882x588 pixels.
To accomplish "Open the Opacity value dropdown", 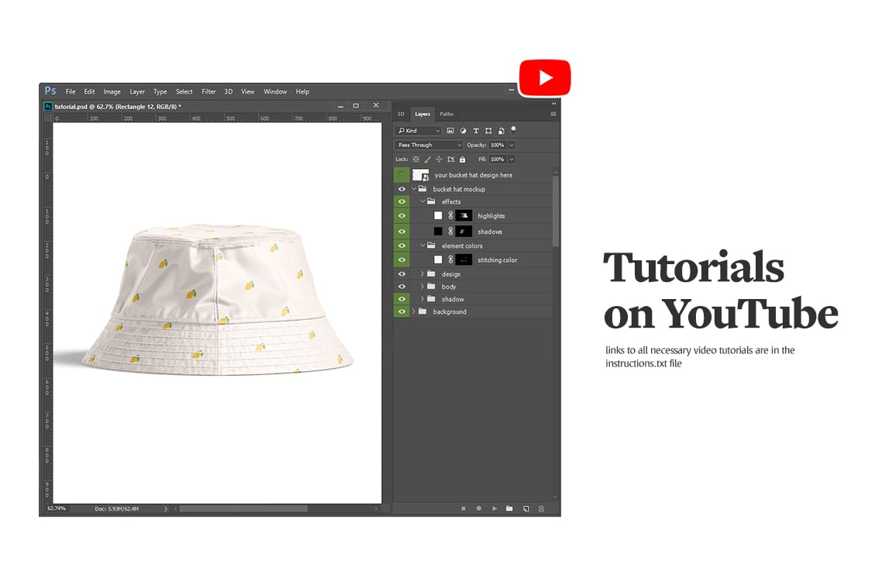I will click(510, 145).
